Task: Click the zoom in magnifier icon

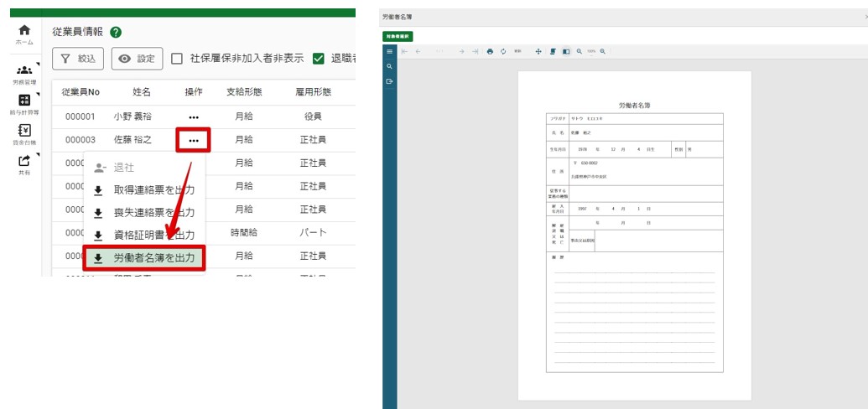Action: point(603,51)
